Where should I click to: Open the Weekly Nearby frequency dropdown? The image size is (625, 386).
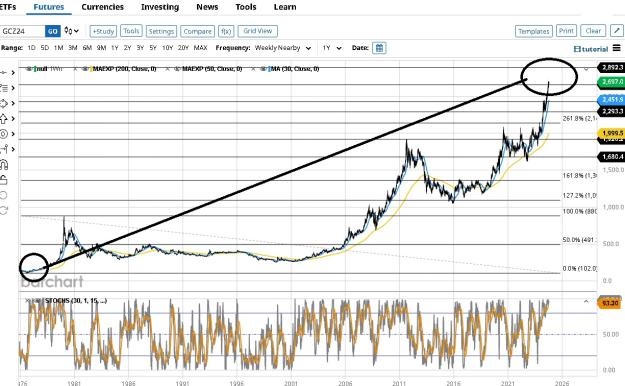283,48
